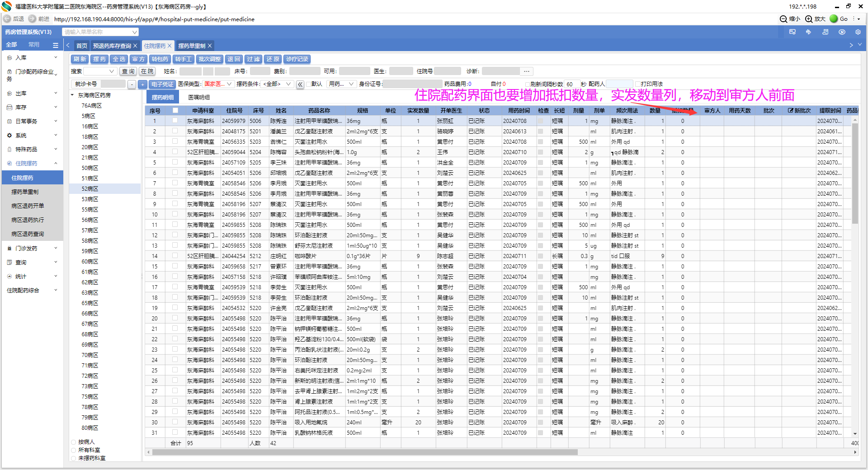The width and height of the screenshot is (868, 470).
Task: Toggle the 打印用法 checkbox
Action: pyautogui.click(x=637, y=84)
